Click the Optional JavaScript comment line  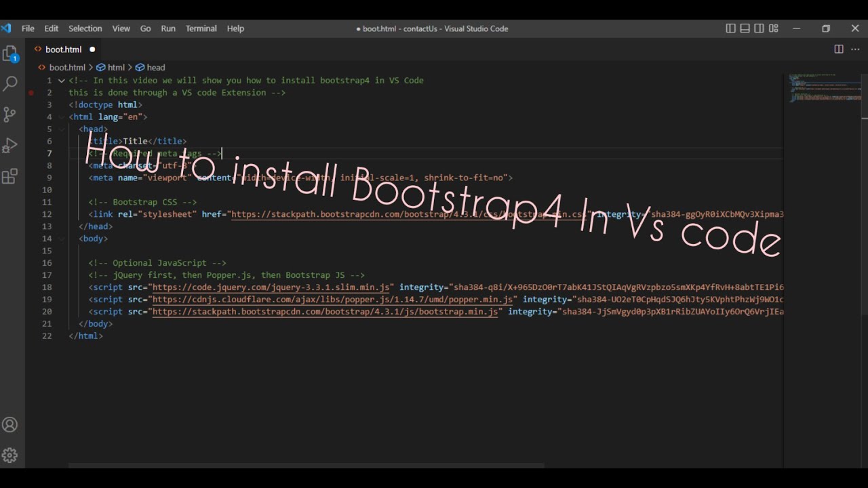coord(157,263)
